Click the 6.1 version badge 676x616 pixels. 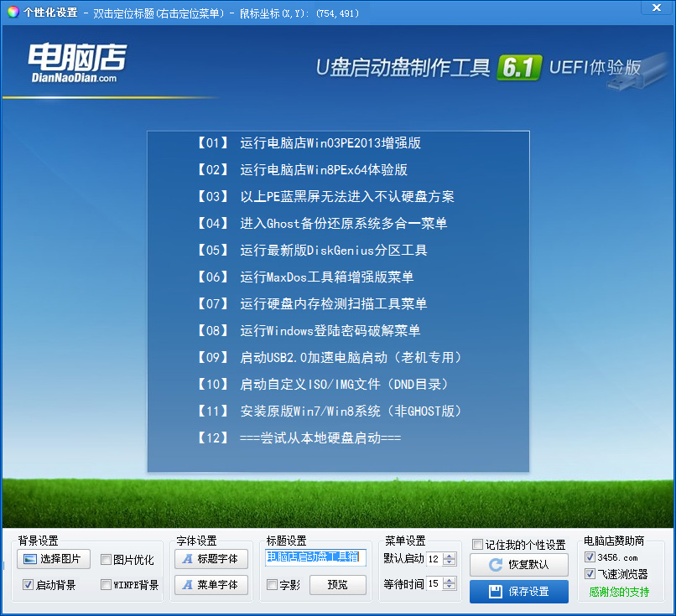point(519,68)
